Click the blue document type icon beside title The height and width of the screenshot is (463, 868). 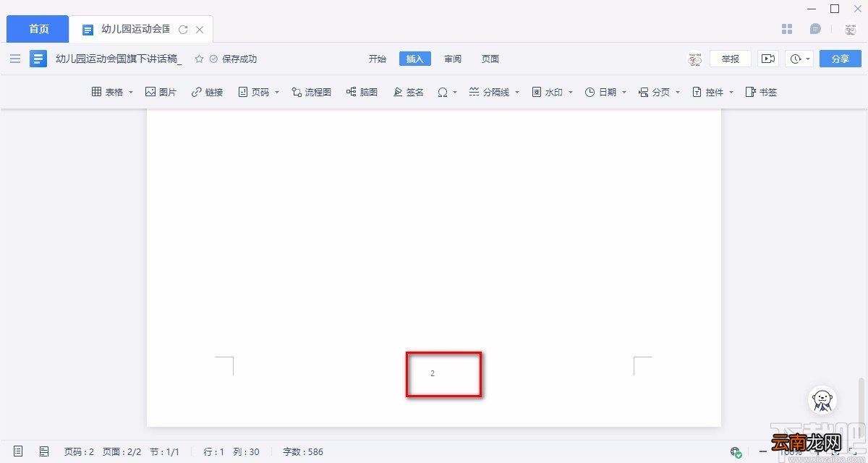pos(38,59)
